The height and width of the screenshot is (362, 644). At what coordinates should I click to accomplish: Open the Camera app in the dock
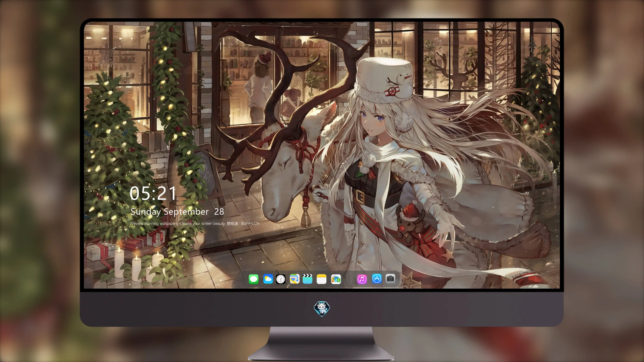pyautogui.click(x=390, y=279)
